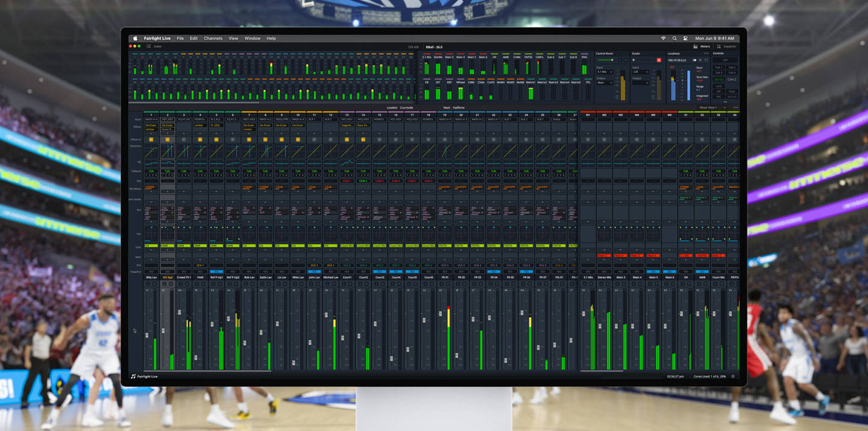Open the mixer three-dot options menu
868x431 pixels.
pyautogui.click(x=735, y=108)
